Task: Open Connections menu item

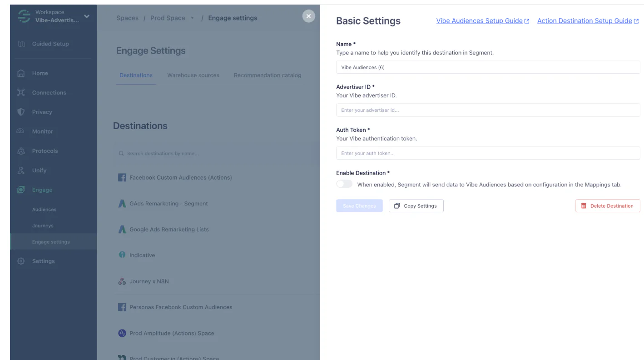Action: coord(49,93)
